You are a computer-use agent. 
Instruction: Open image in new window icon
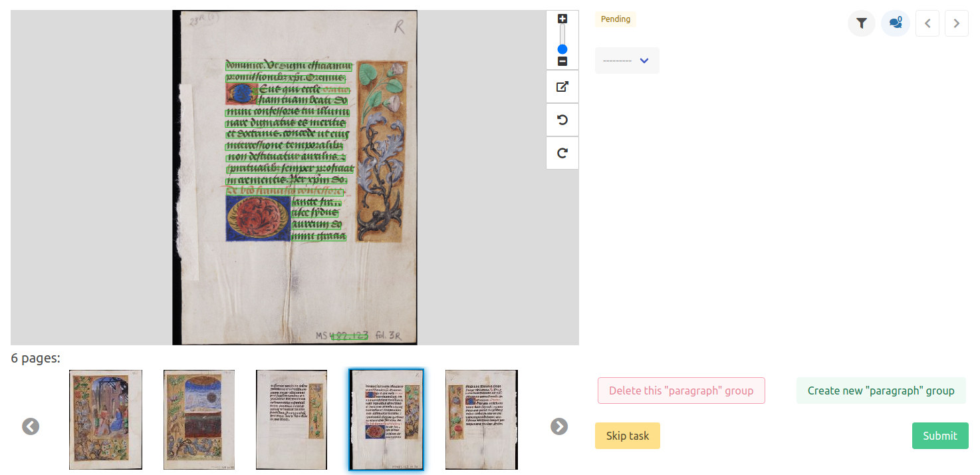562,87
